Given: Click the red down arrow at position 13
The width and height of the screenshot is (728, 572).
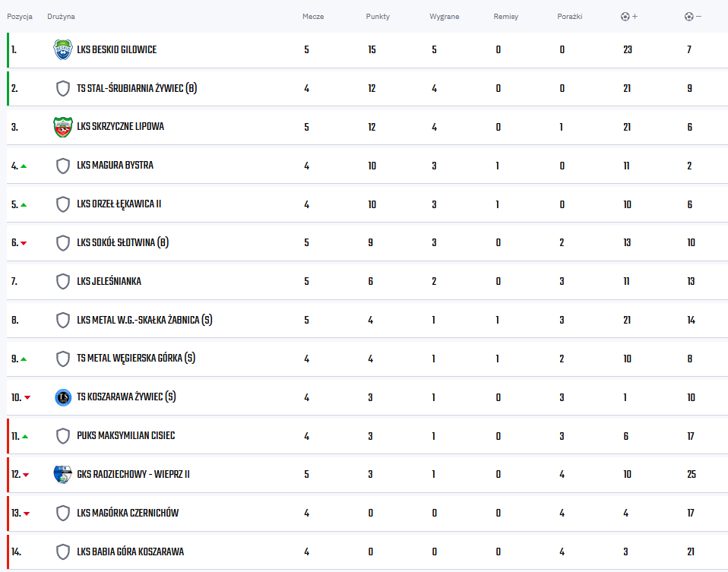Looking at the screenshot, I should 27,514.
